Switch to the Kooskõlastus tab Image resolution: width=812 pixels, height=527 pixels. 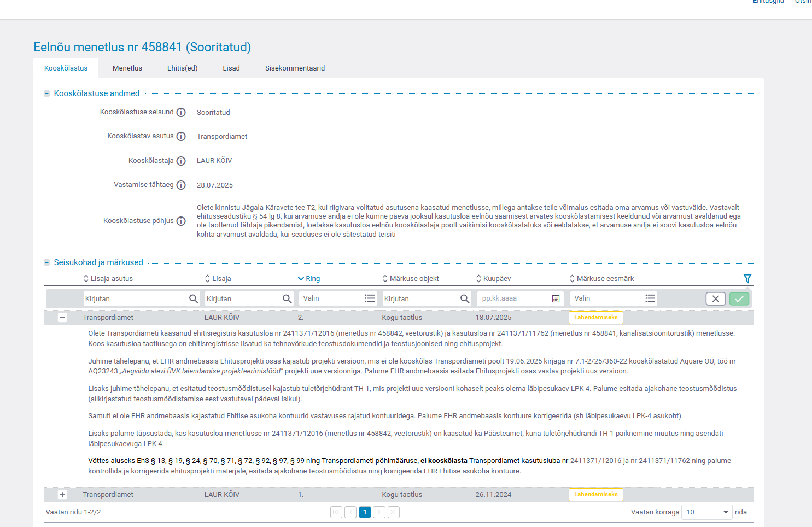[66, 68]
